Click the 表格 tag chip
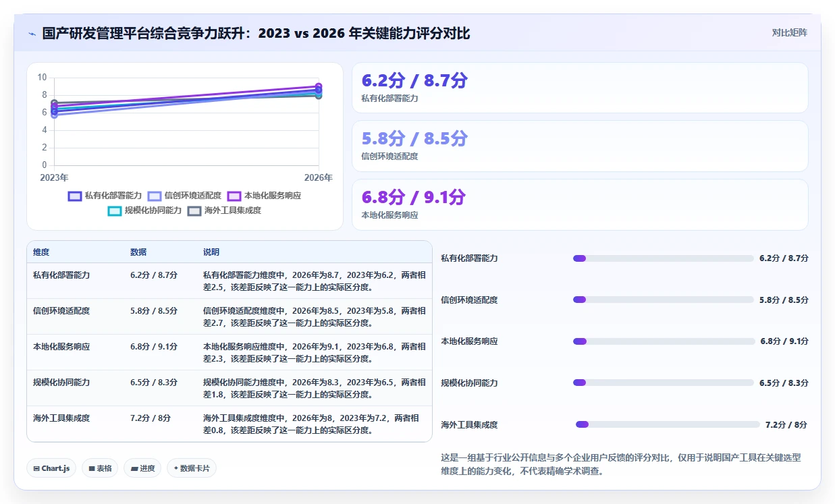 100,468
